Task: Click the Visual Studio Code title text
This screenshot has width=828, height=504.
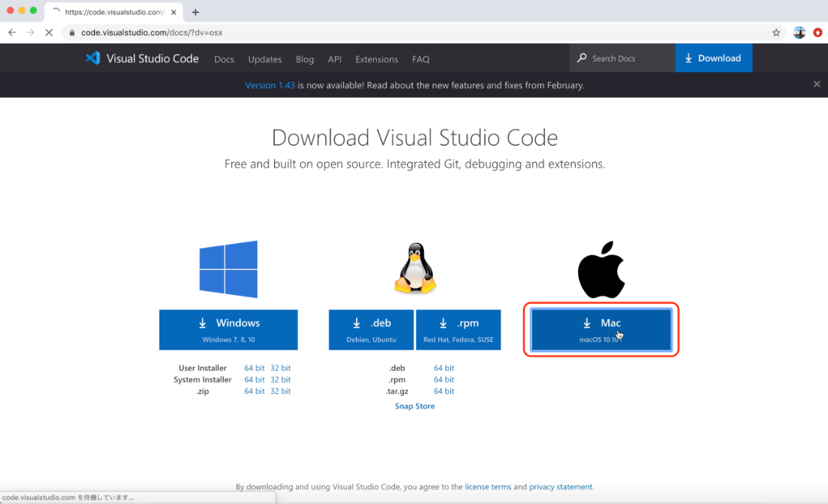Action: [x=153, y=58]
